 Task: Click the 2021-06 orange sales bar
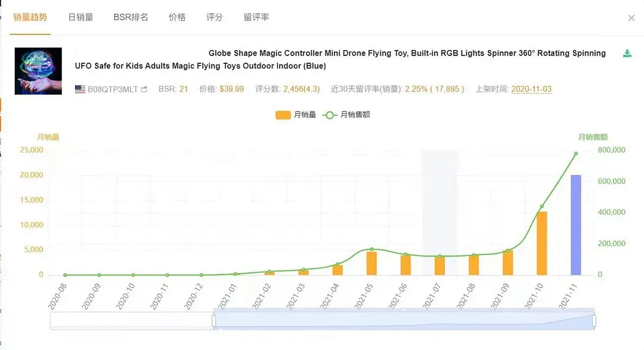(406, 265)
